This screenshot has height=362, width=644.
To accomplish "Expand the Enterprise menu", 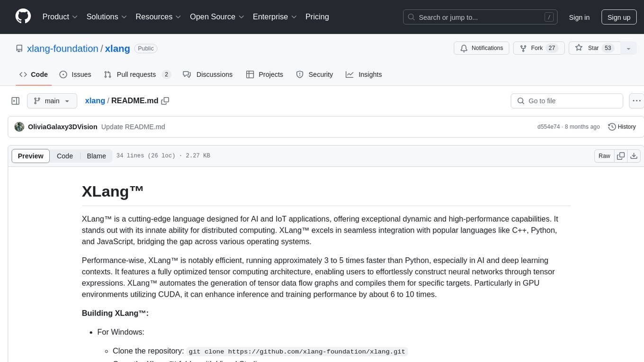I will coord(275,17).
